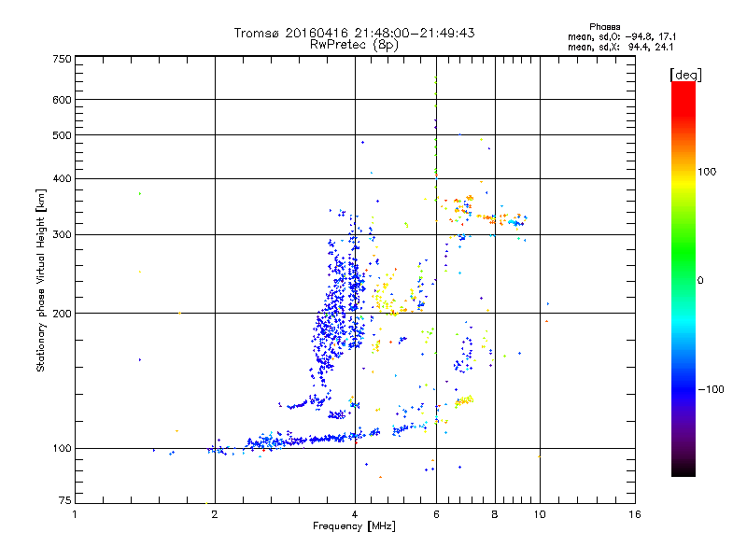Click the '6' x-axis tick label
Screen dimensions: 747x560
[436, 514]
